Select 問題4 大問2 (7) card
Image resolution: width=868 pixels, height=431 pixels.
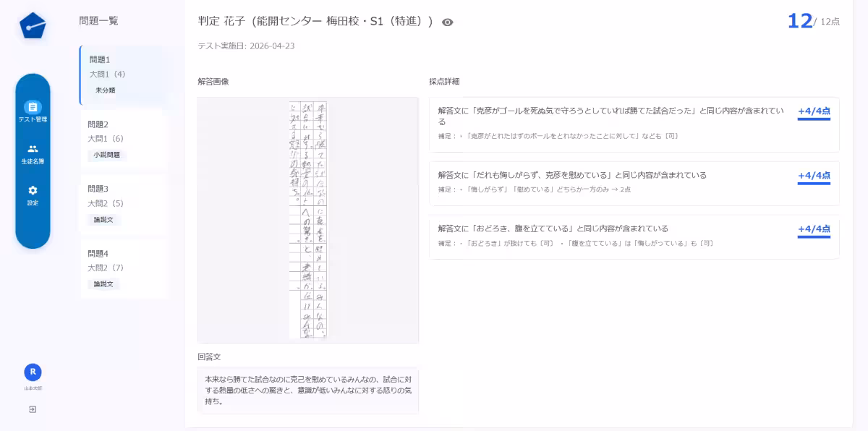point(123,269)
